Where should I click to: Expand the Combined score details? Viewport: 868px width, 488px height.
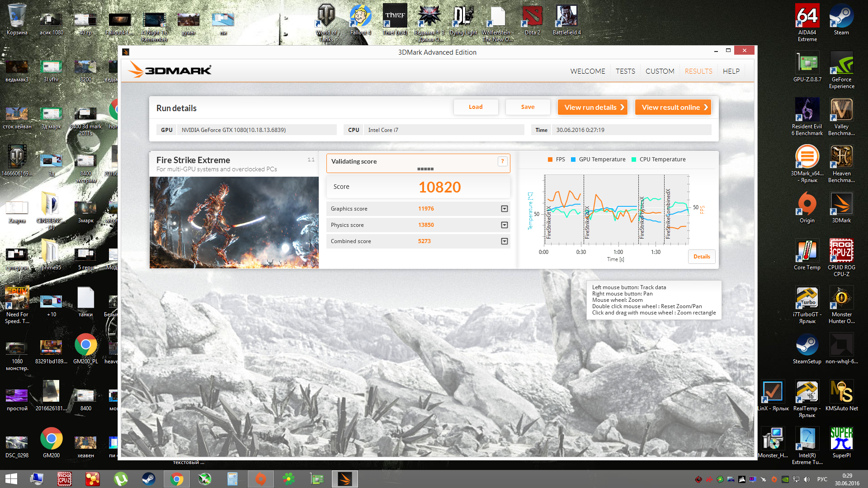pyautogui.click(x=504, y=241)
